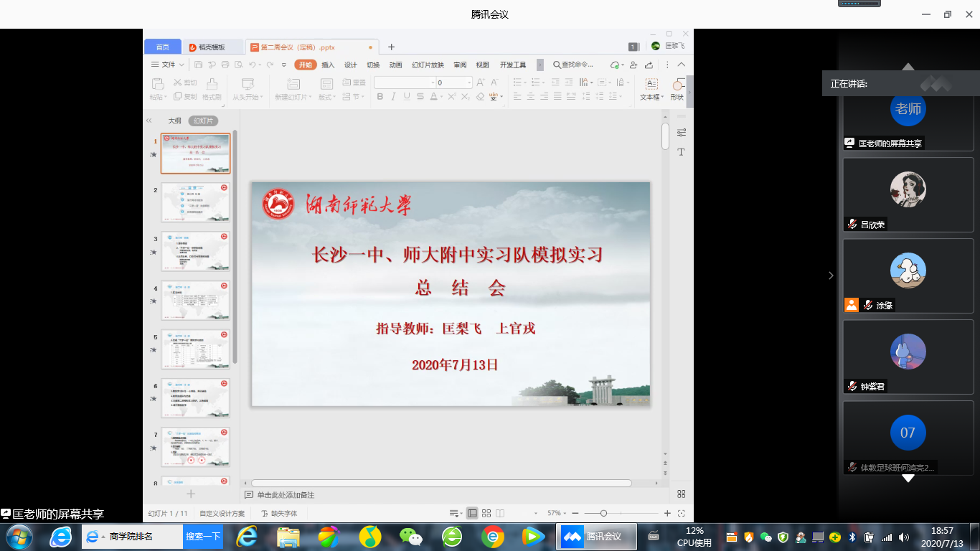The image size is (980, 551).
Task: Toggle normal view in status bar
Action: coord(472,513)
